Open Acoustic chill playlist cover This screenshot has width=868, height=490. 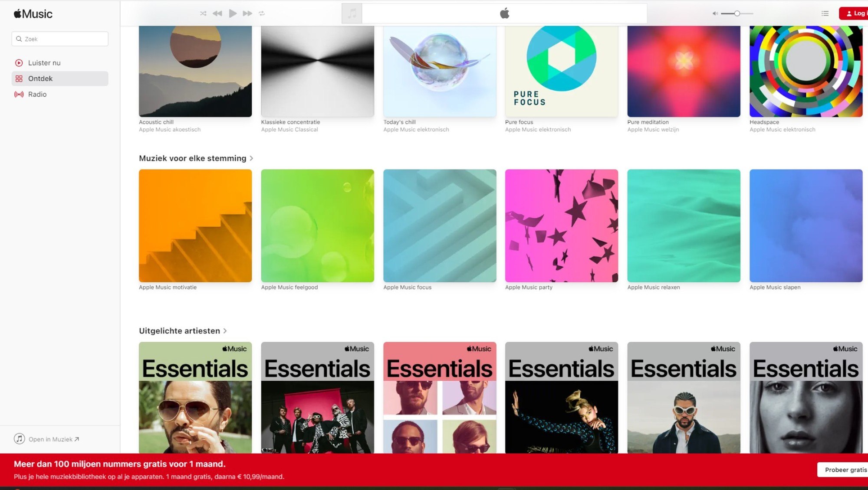tap(195, 72)
